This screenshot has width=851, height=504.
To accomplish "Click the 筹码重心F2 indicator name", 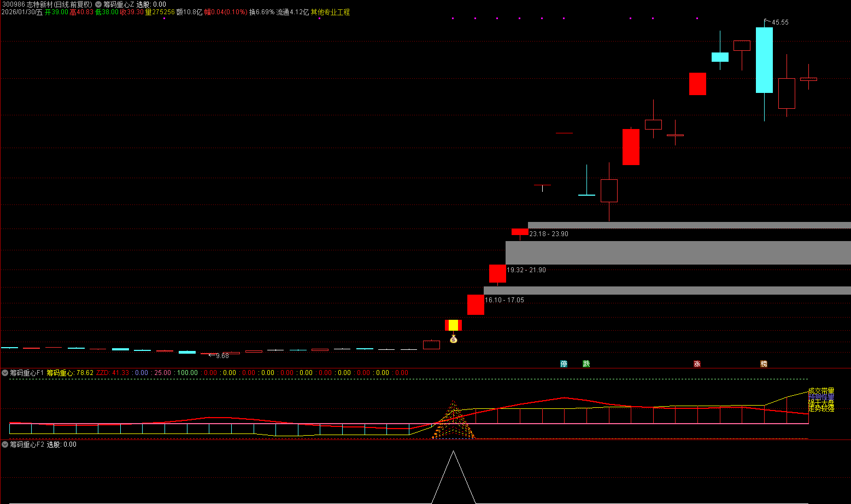I will pyautogui.click(x=27, y=444).
